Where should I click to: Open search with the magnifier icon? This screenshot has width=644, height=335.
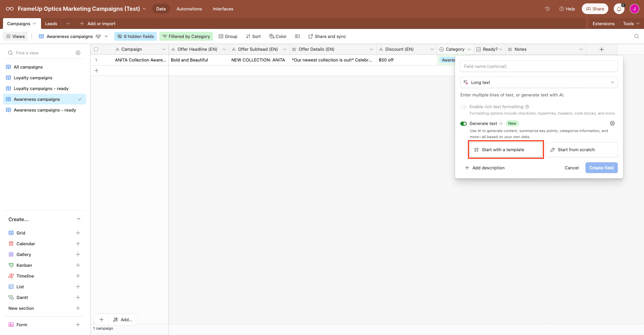coord(637,36)
